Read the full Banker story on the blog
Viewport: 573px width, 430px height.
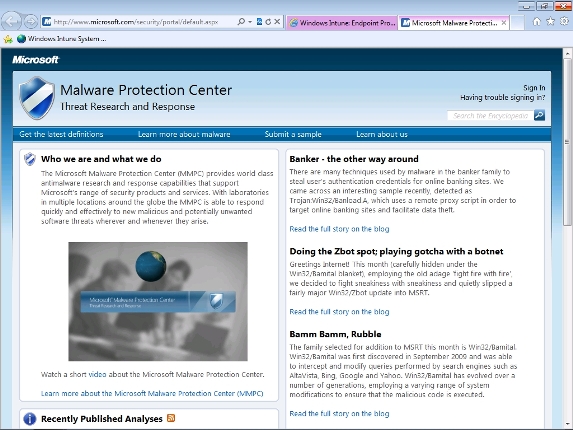339,229
